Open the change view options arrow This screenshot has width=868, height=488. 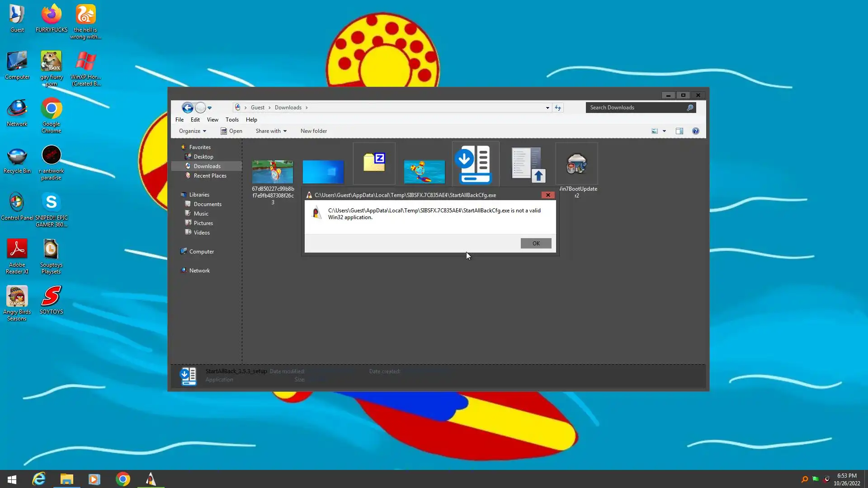pyautogui.click(x=664, y=131)
